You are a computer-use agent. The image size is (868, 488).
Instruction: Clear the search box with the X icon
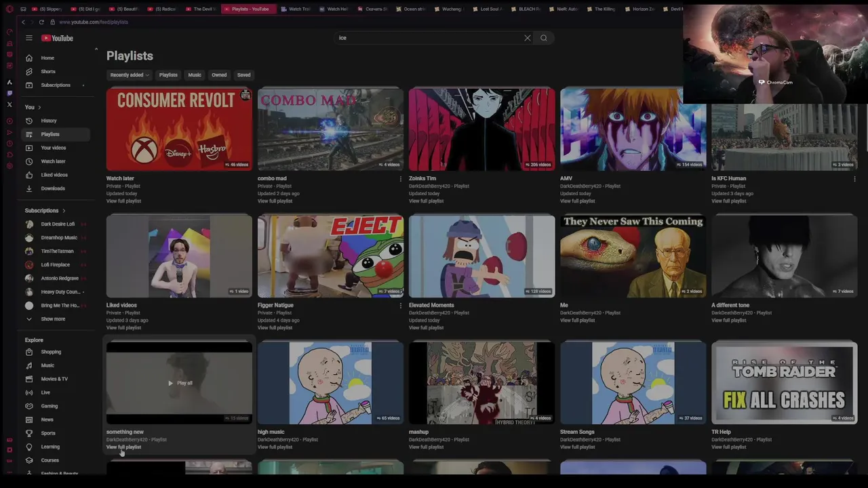(528, 38)
